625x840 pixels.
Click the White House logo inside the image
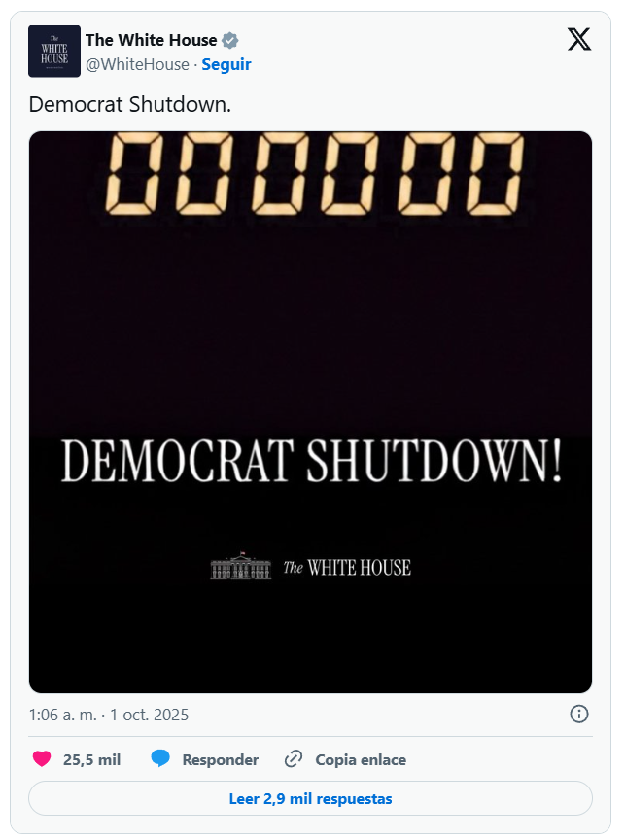pyautogui.click(x=311, y=567)
